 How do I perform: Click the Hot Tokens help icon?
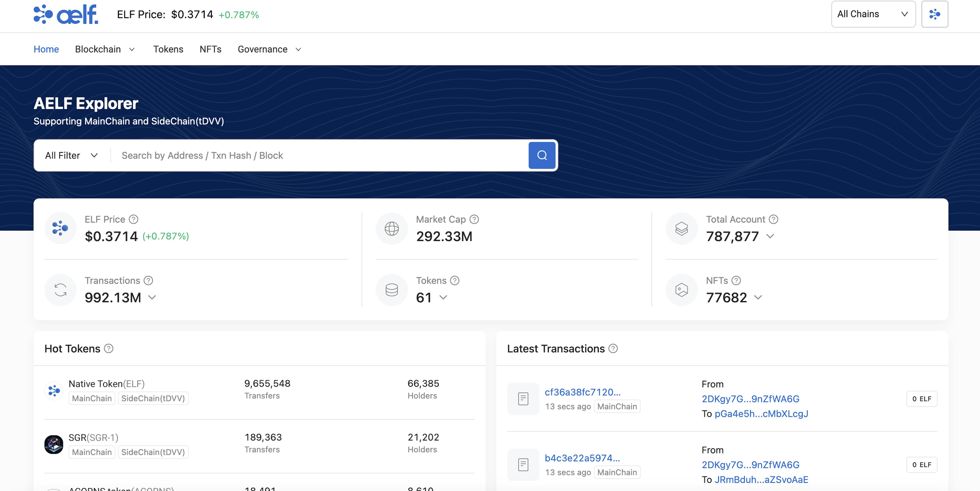109,349
